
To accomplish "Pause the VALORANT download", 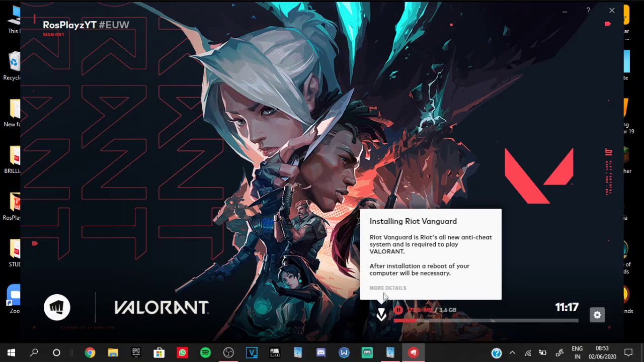I will 398,310.
